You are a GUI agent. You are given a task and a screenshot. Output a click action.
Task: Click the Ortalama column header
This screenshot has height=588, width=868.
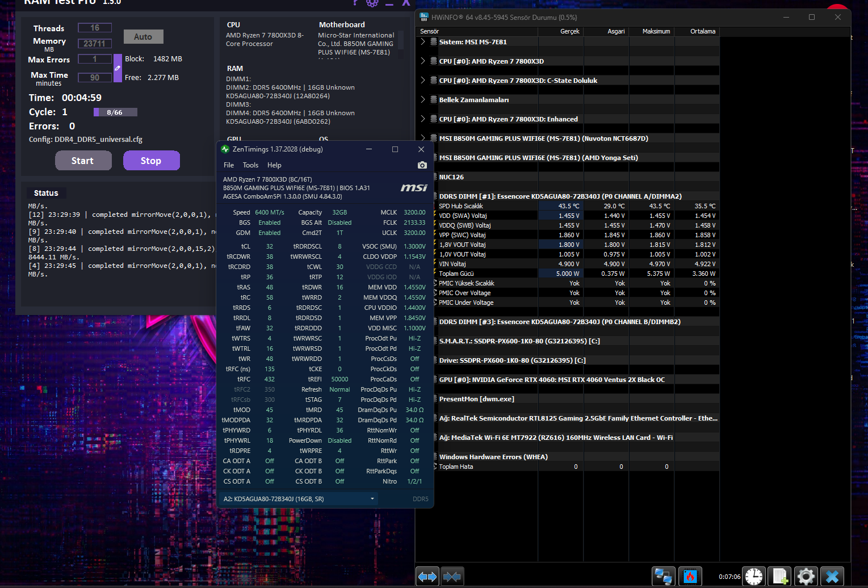click(x=697, y=31)
